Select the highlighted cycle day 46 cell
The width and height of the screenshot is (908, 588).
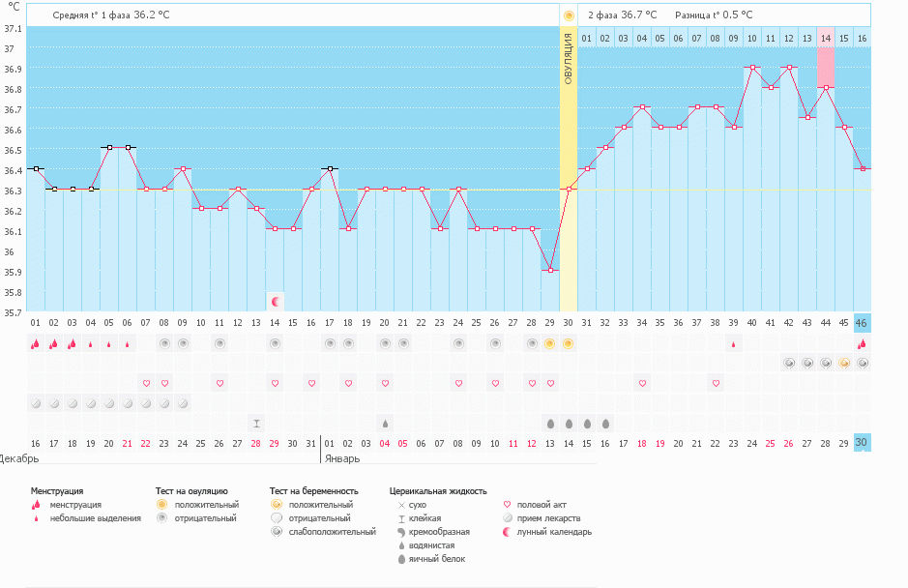coord(862,322)
